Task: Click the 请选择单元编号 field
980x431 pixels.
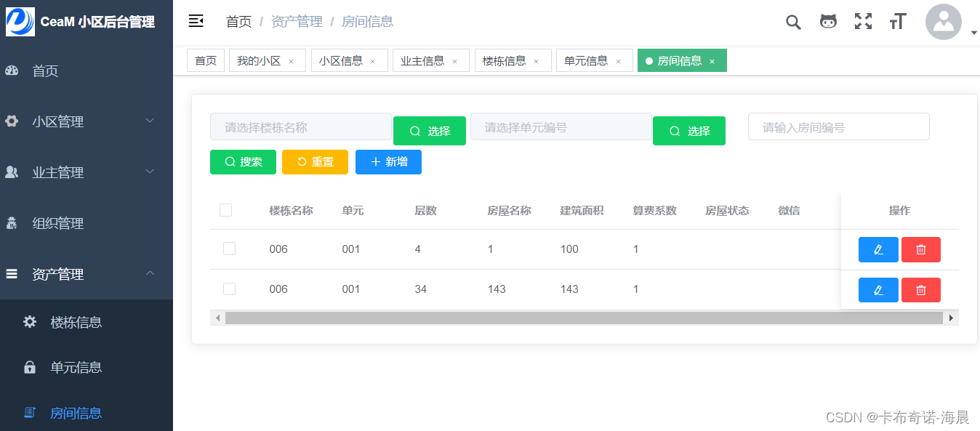Action: point(561,126)
